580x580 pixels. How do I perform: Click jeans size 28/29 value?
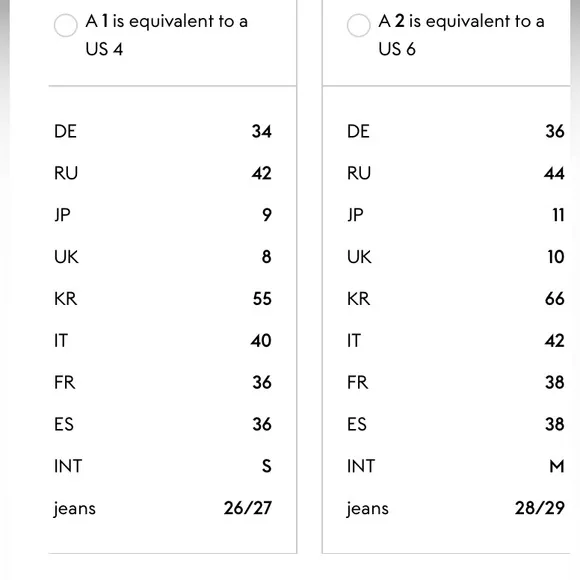(540, 508)
